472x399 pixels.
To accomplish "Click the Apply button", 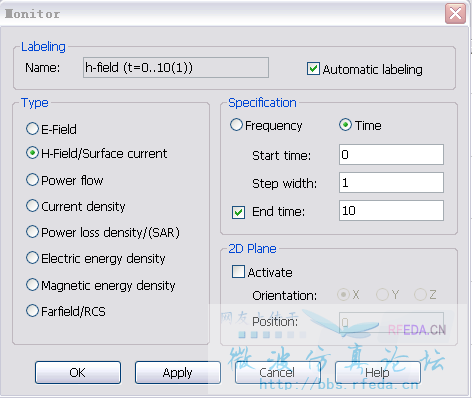I will pos(178,373).
